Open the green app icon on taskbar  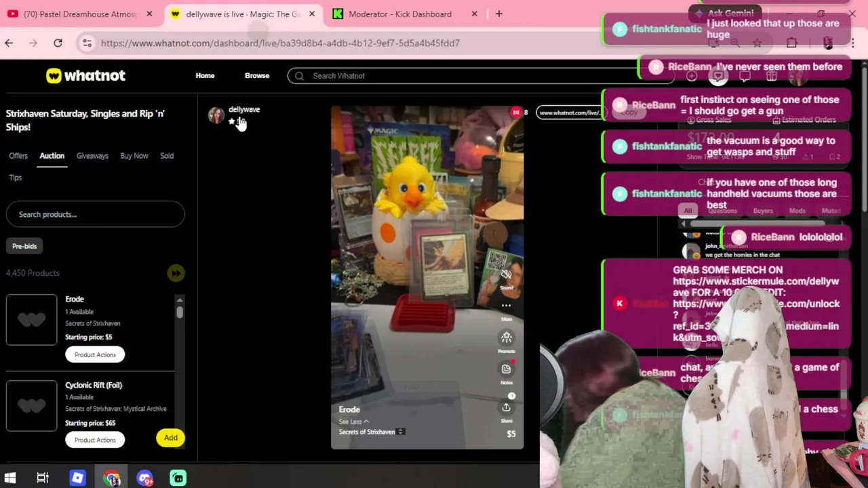(178, 479)
